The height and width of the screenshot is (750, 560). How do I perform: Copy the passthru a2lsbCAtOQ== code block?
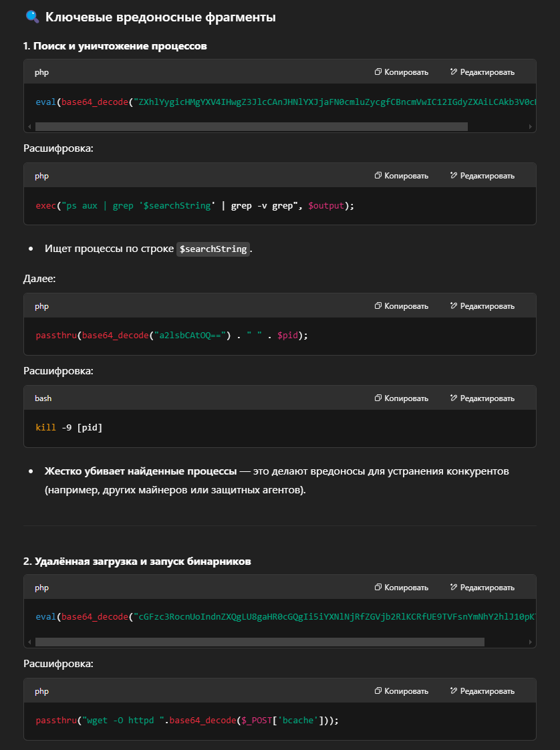(401, 306)
